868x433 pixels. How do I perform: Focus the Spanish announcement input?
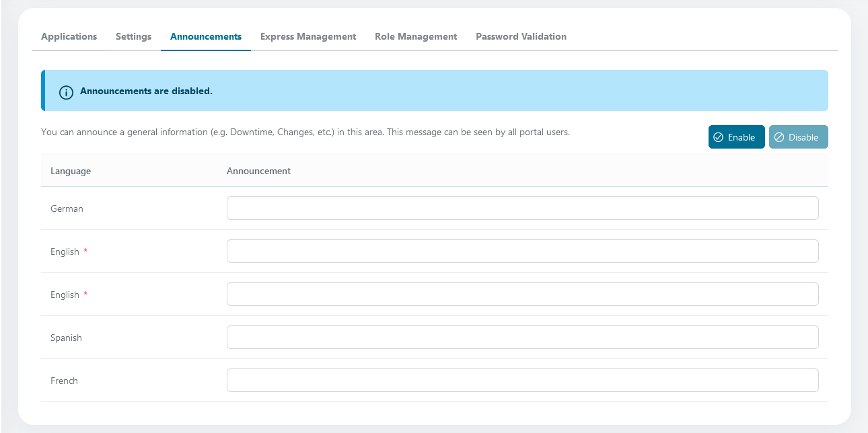(x=523, y=338)
